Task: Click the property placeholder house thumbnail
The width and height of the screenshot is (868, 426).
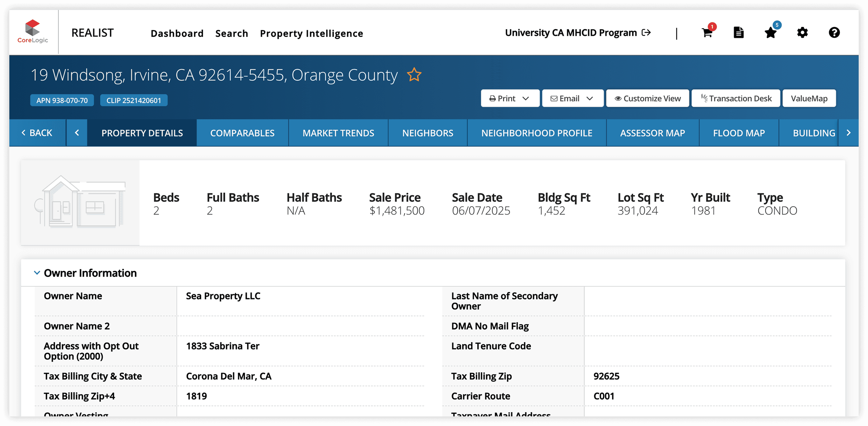Action: click(x=80, y=203)
